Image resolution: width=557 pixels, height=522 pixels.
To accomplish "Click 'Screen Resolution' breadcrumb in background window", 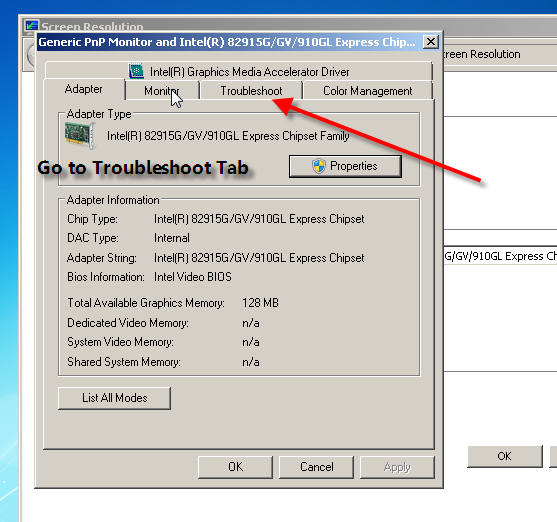I will point(482,54).
